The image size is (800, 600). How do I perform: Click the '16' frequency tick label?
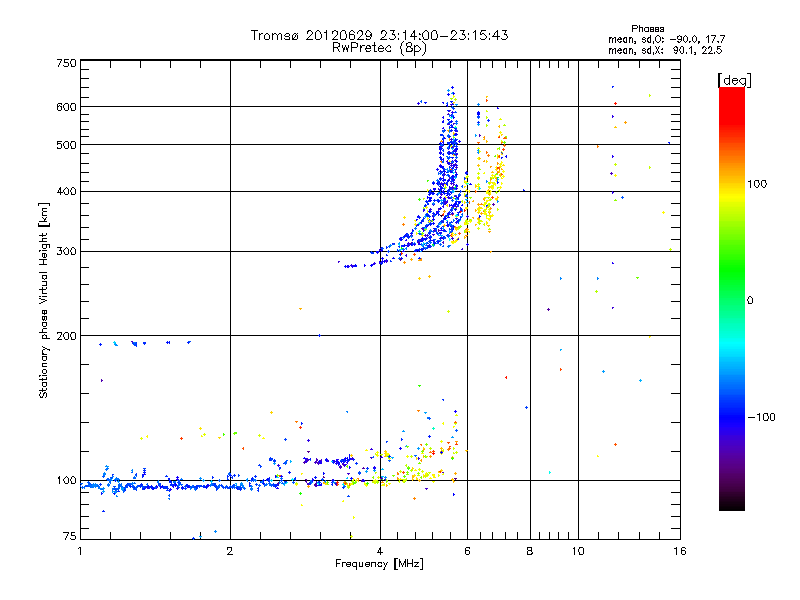click(x=680, y=551)
